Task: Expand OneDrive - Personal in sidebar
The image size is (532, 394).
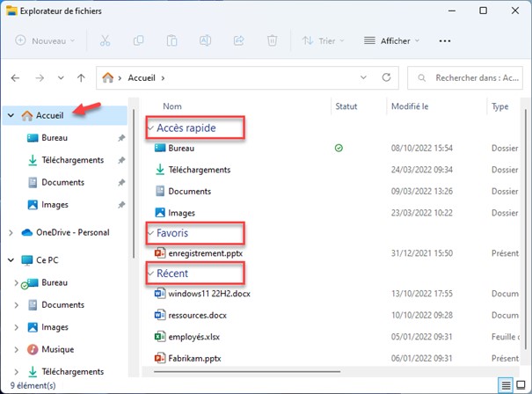Action: click(11, 232)
